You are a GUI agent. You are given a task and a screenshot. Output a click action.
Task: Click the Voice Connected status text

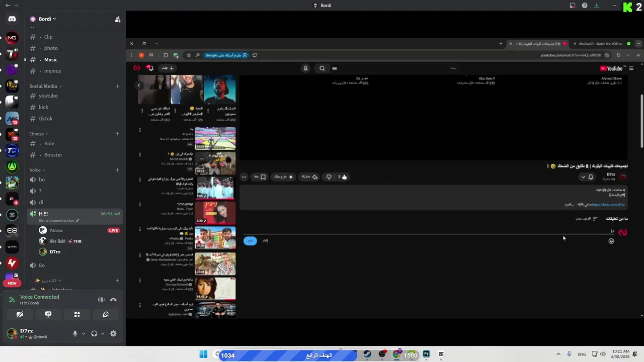pyautogui.click(x=40, y=297)
